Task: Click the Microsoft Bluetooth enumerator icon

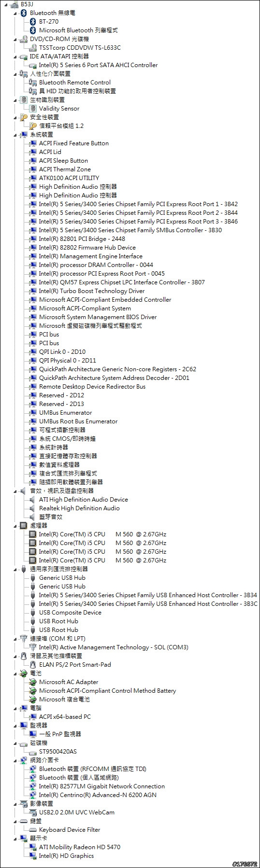Action: pos(33,30)
